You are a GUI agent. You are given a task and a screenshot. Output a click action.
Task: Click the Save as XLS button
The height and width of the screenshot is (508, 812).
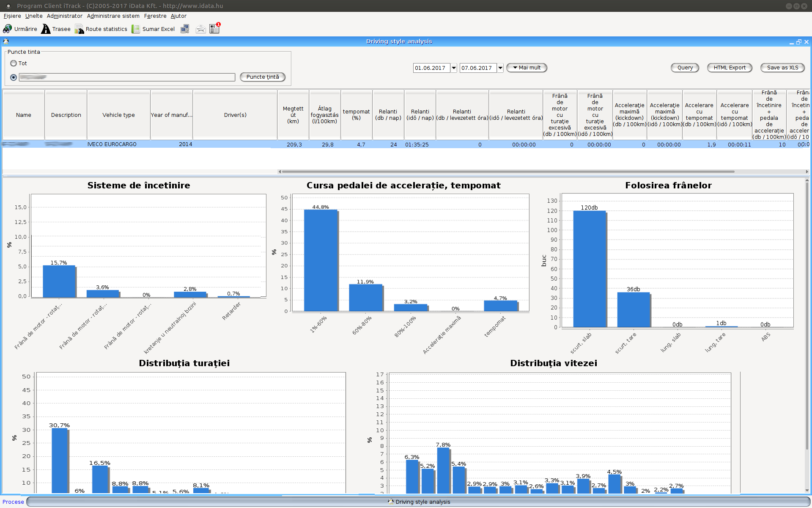coord(782,68)
